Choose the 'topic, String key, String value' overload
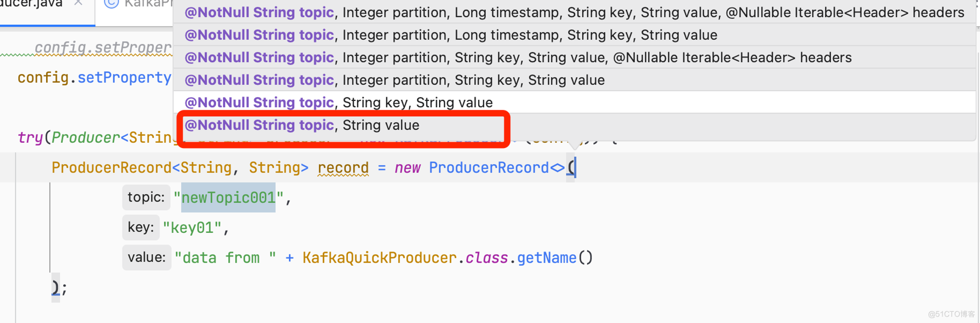Image resolution: width=980 pixels, height=323 pixels. 339,102
